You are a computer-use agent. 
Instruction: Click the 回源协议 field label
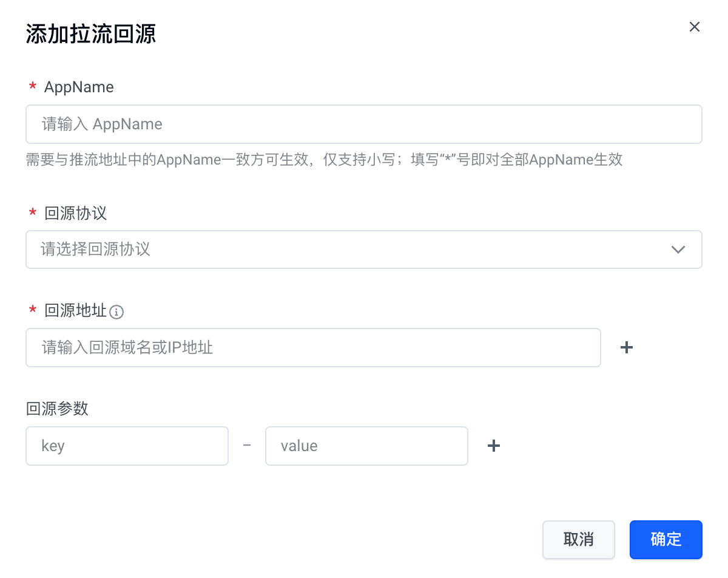point(76,213)
